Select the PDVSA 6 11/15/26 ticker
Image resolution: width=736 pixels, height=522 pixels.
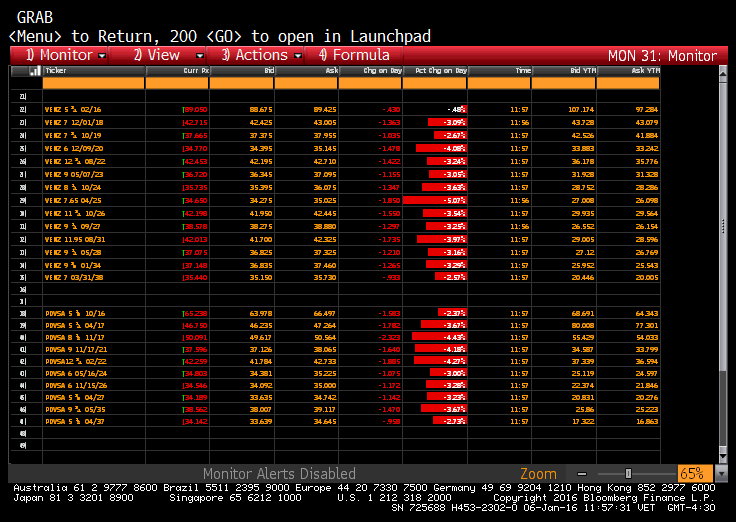[x=76, y=386]
